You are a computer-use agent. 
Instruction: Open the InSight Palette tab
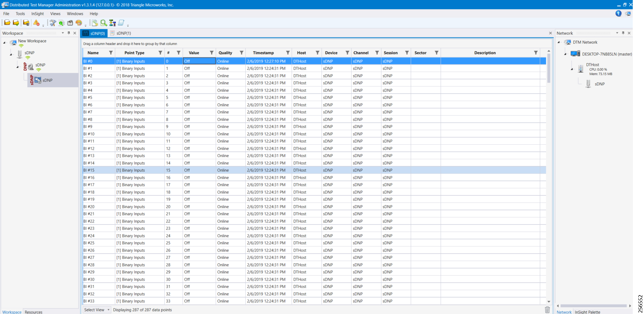[587, 312]
